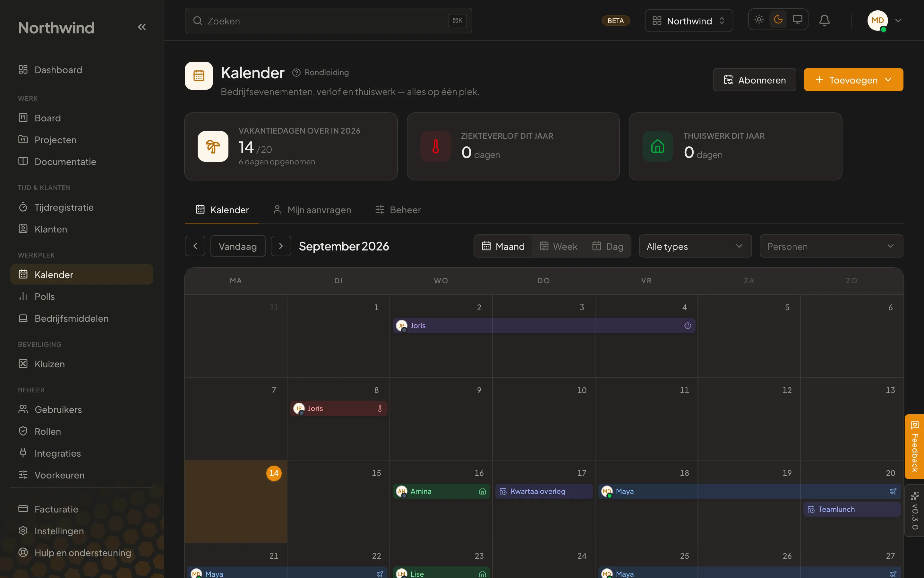Click the Zoeken search field
Image resolution: width=924 pixels, height=578 pixels.
[328, 21]
